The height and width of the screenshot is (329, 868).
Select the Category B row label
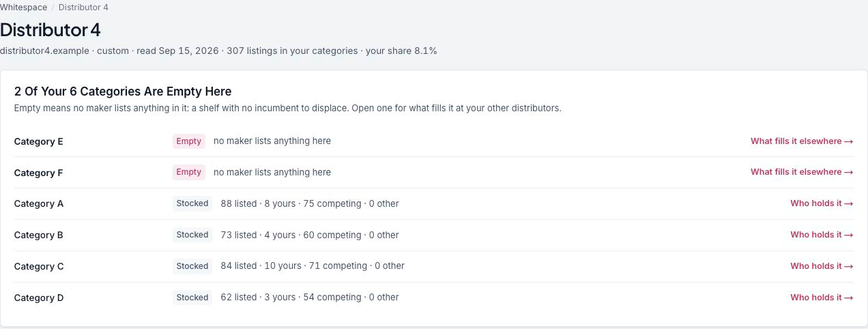[x=39, y=235]
